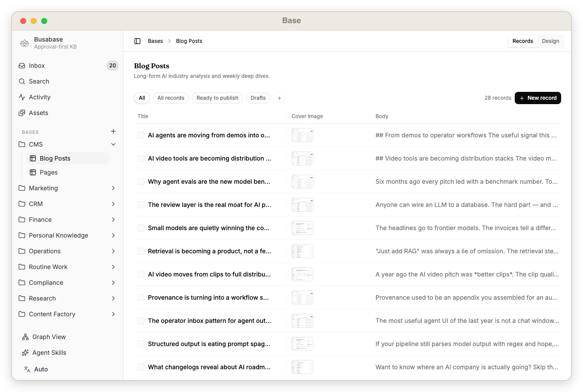Open 'operator inbox pattern' record title
The height and width of the screenshot is (392, 583).
point(209,321)
